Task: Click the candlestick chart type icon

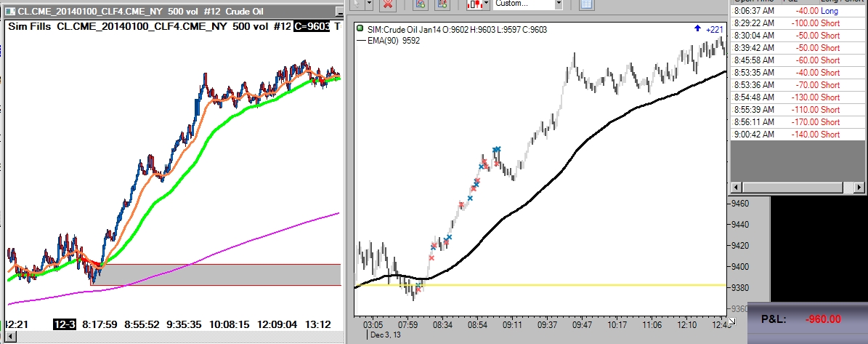Action: click(474, 4)
